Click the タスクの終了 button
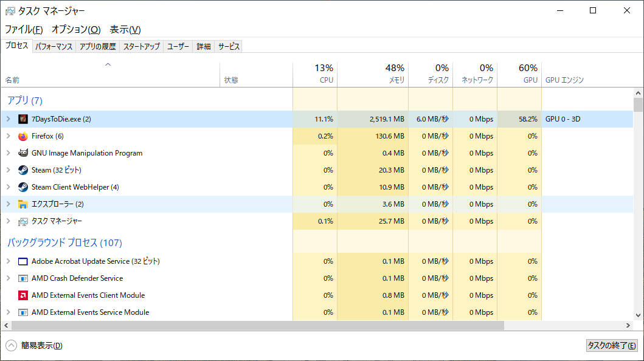Image resolution: width=644 pixels, height=361 pixels. click(612, 345)
